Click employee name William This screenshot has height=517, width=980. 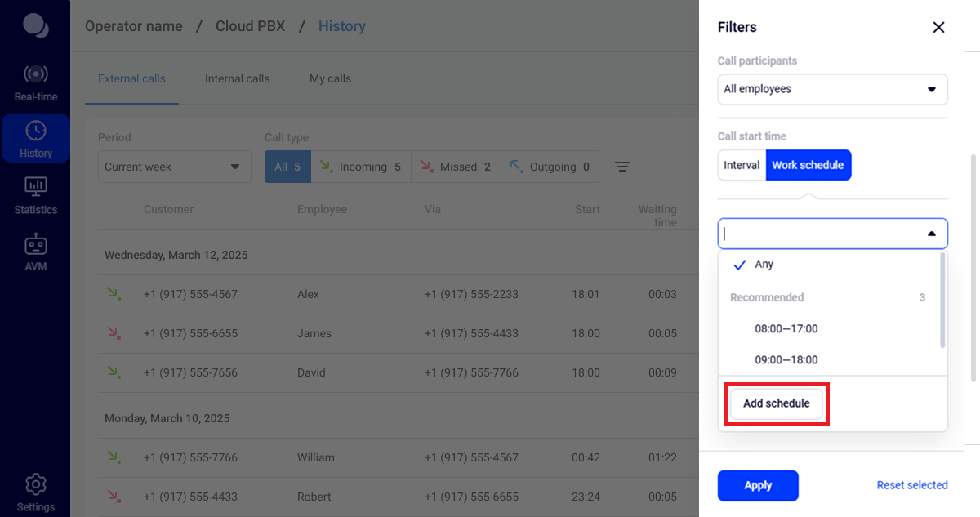tap(316, 457)
